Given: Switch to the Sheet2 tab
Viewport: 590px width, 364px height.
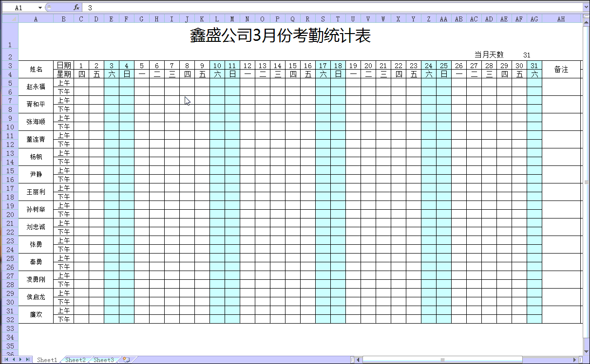Looking at the screenshot, I should click(76, 360).
